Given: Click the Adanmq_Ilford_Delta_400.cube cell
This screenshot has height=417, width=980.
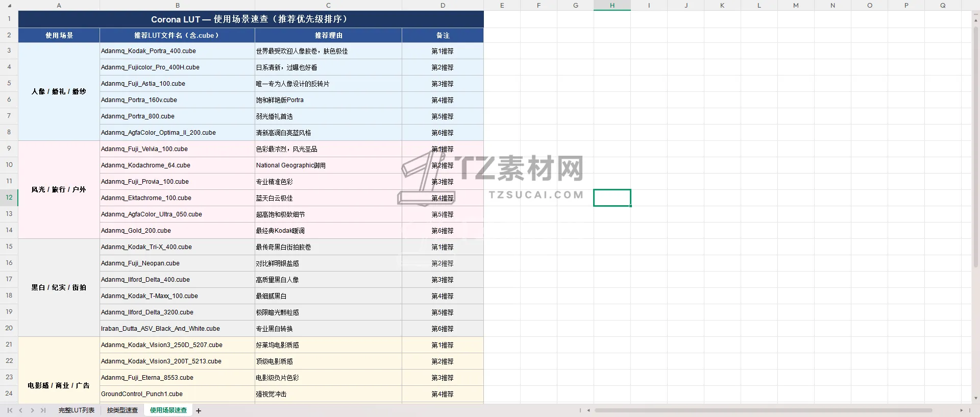Looking at the screenshot, I should tap(178, 280).
